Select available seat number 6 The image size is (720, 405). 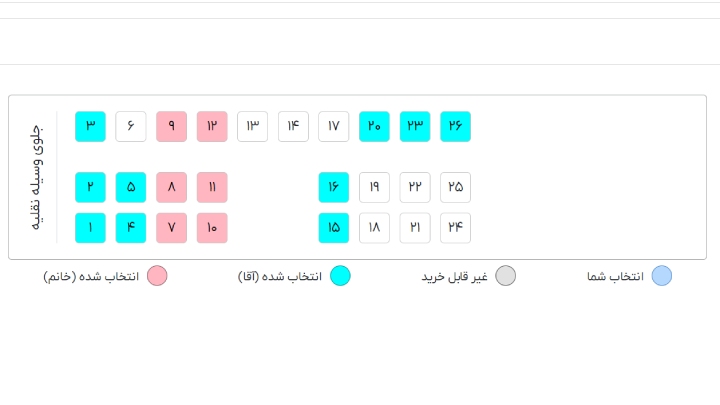(x=131, y=127)
